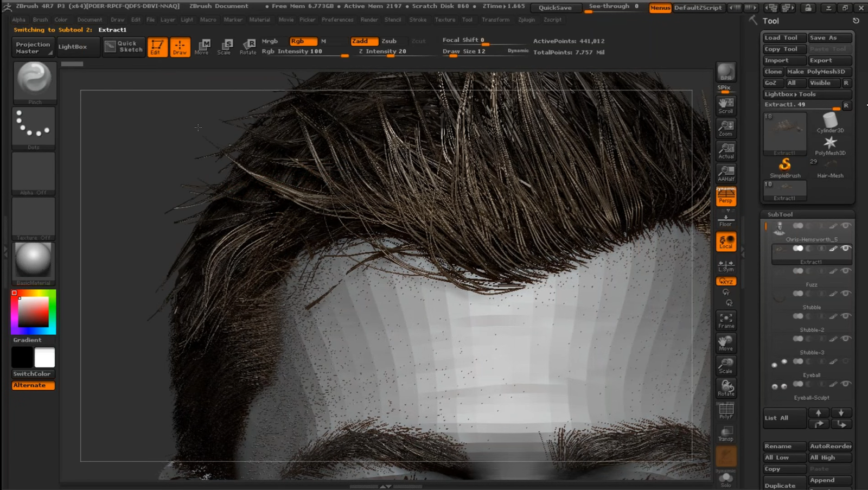Open the Dots stroke type picker
The width and height of the screenshot is (868, 490).
[x=34, y=128]
